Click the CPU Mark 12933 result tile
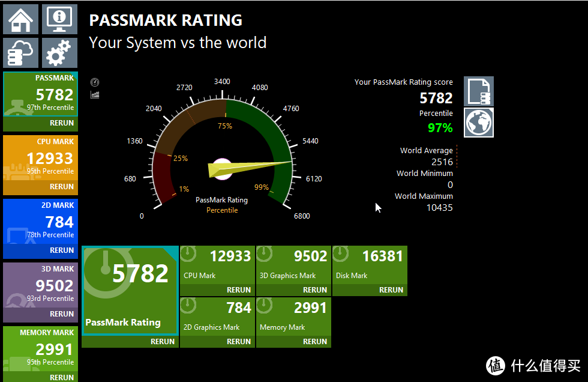The height and width of the screenshot is (382, 588). click(217, 265)
